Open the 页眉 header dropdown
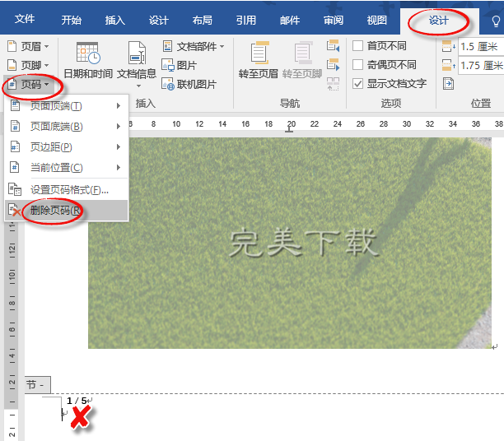Image resolution: width=504 pixels, height=441 pixels. [x=28, y=47]
